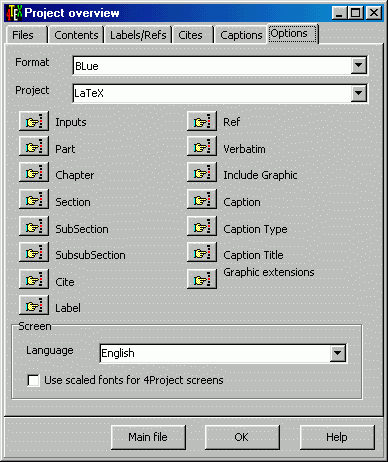Open the Include Graphic hand icon
The width and height of the screenshot is (388, 462).
pyautogui.click(x=202, y=173)
